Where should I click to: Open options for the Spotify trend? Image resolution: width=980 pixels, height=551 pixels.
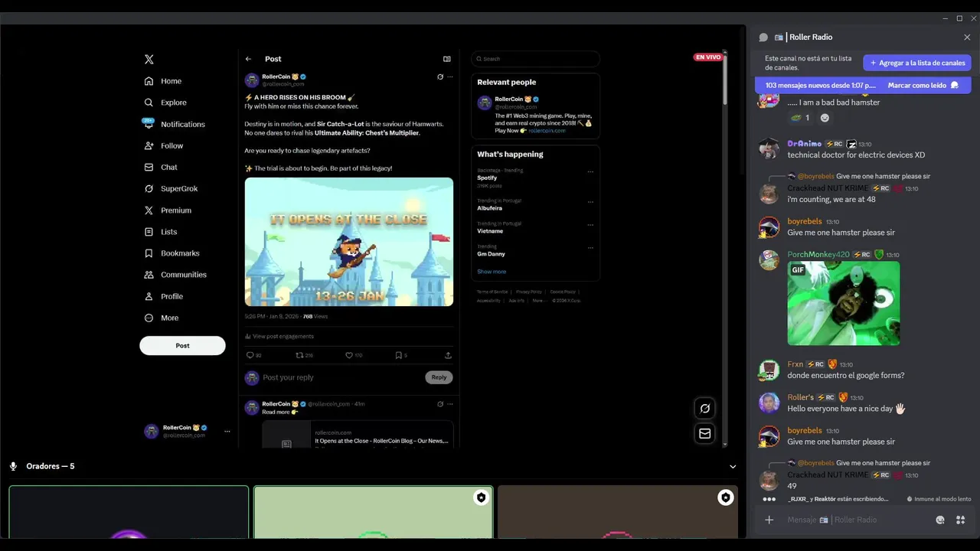590,171
